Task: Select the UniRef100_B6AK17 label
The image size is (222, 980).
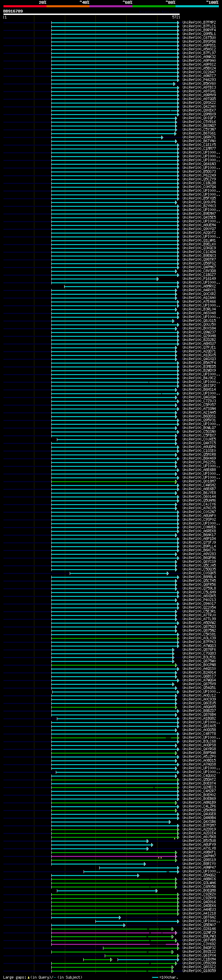Action: tap(199, 535)
